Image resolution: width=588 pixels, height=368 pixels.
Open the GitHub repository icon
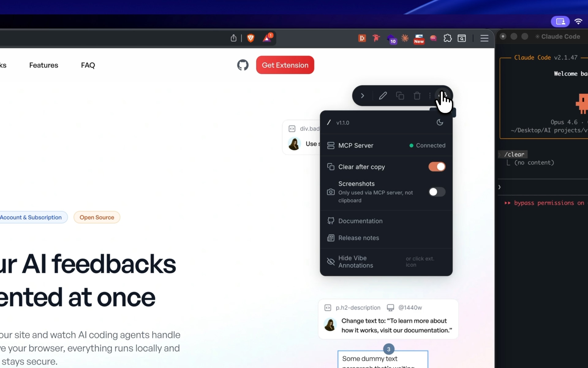tap(243, 65)
